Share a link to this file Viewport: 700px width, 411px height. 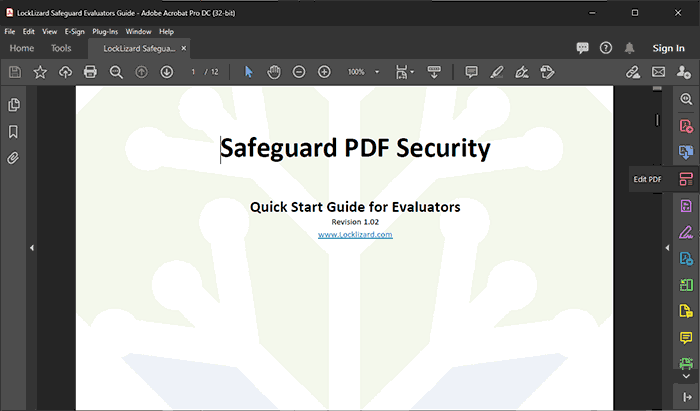(x=633, y=72)
